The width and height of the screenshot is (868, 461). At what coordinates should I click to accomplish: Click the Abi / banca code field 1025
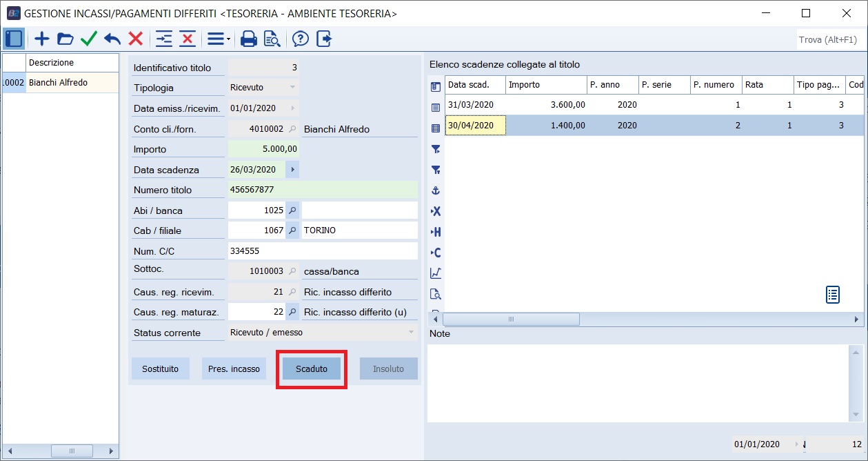tap(257, 210)
